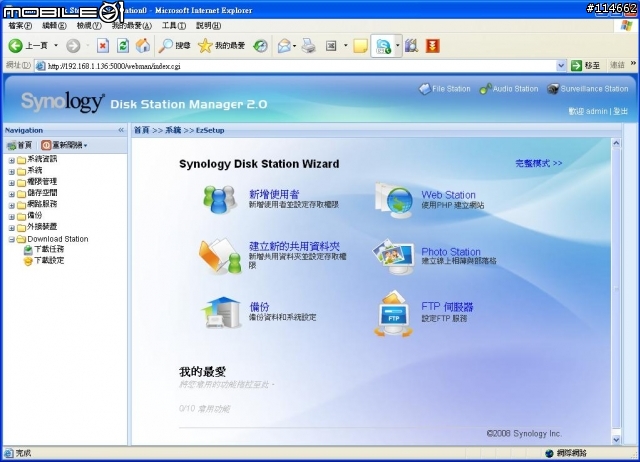Click the 新增使用者 link
This screenshot has width=640, height=462.
click(x=274, y=194)
